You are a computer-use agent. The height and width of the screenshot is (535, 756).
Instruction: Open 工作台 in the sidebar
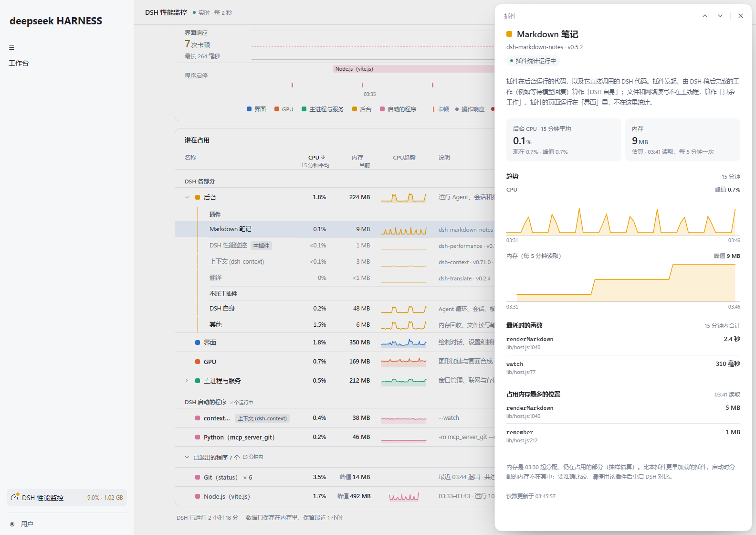pos(19,63)
